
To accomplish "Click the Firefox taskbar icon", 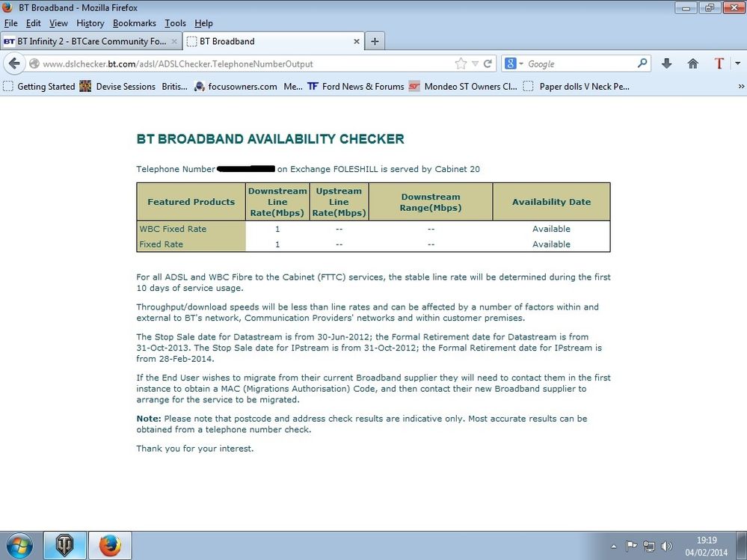I will coord(110,546).
